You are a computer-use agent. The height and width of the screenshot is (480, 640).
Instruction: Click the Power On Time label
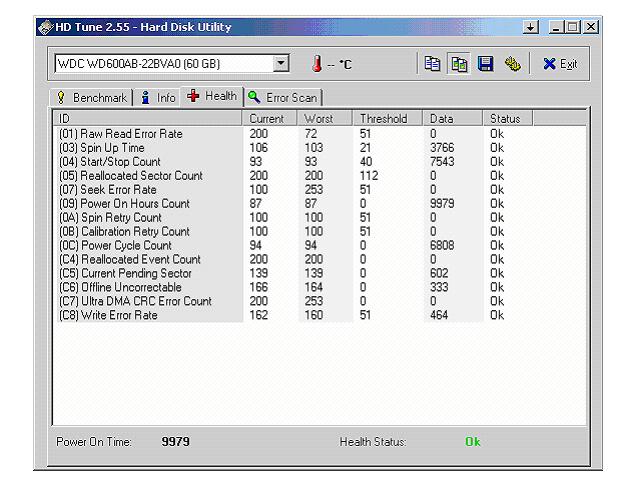point(94,442)
